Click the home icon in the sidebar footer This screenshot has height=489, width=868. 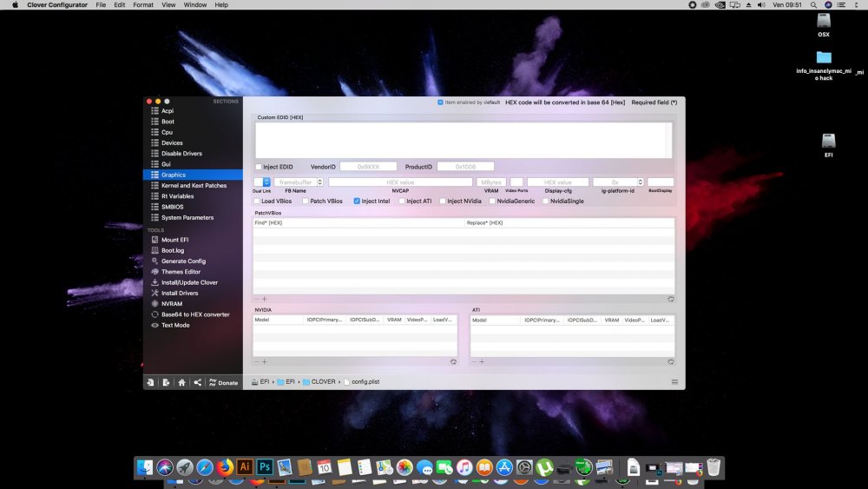click(181, 383)
